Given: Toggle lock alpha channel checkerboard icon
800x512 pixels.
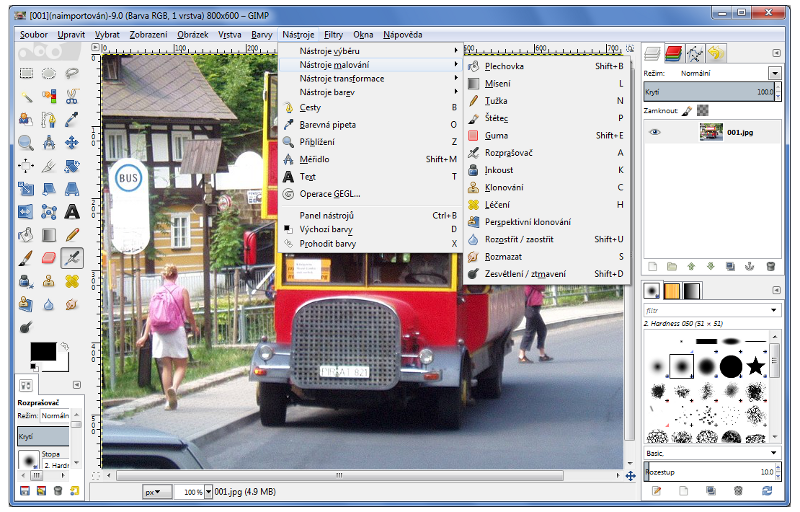Looking at the screenshot, I should (x=702, y=110).
